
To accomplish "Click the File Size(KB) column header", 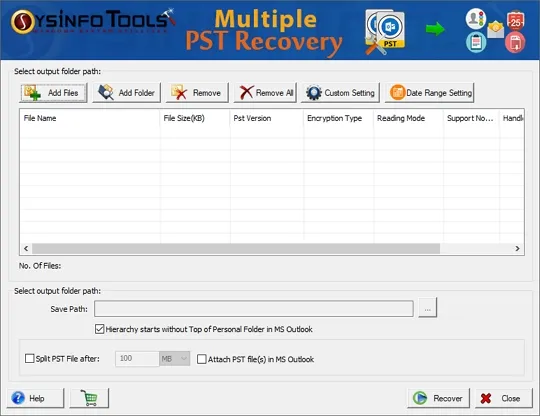I will click(195, 118).
